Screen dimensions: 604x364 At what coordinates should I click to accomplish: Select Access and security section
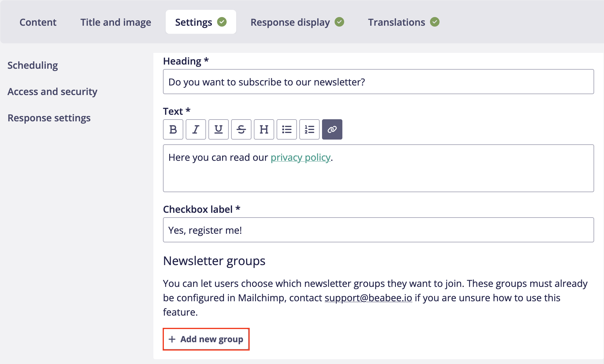(52, 91)
